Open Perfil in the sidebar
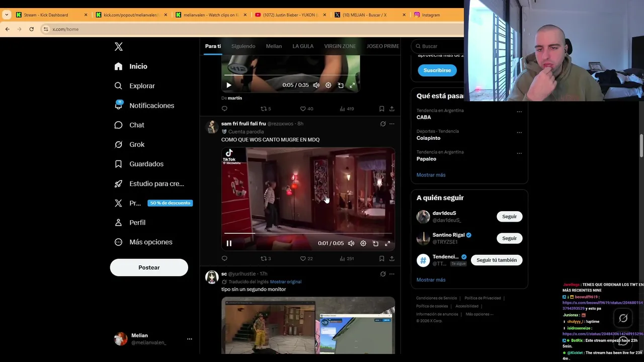Image resolution: width=644 pixels, height=362 pixels. [130, 222]
